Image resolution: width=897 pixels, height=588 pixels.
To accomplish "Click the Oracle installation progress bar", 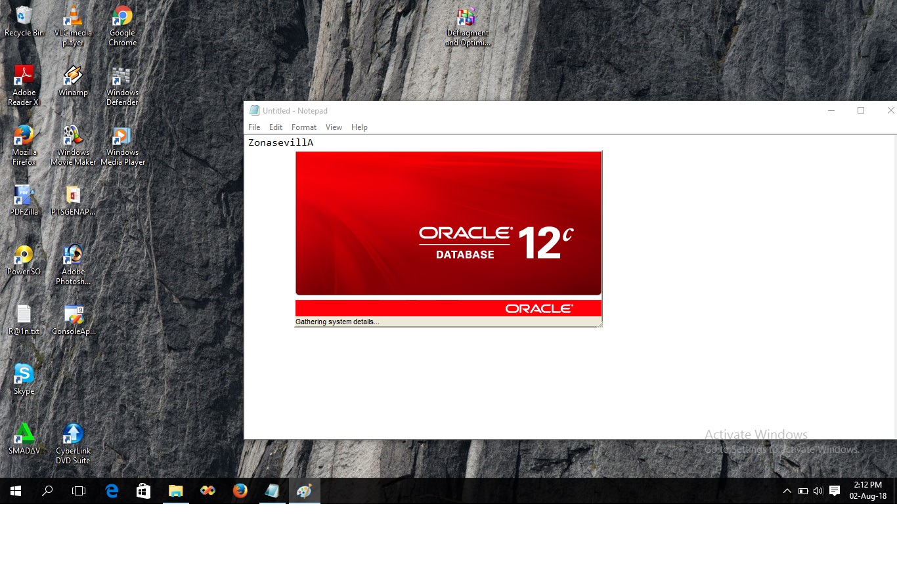I will 448,308.
